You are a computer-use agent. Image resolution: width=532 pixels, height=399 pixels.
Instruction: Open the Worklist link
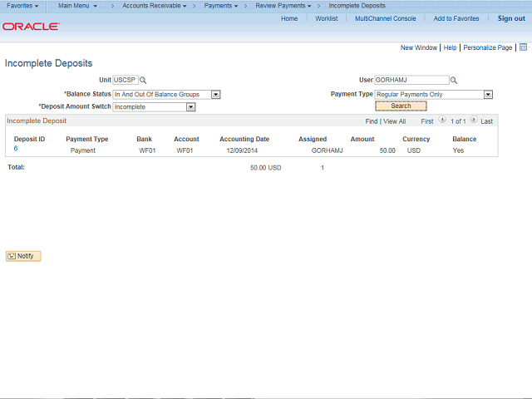click(x=327, y=18)
